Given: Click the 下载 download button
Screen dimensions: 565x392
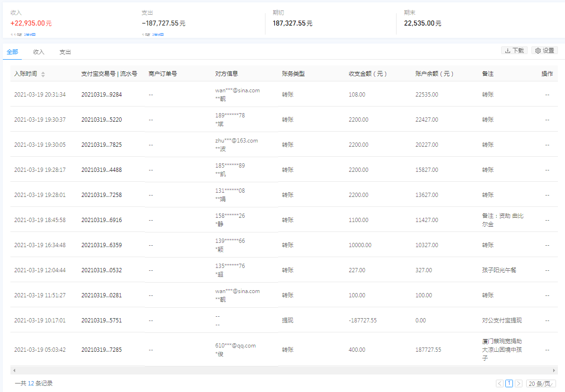Looking at the screenshot, I should tap(514, 51).
